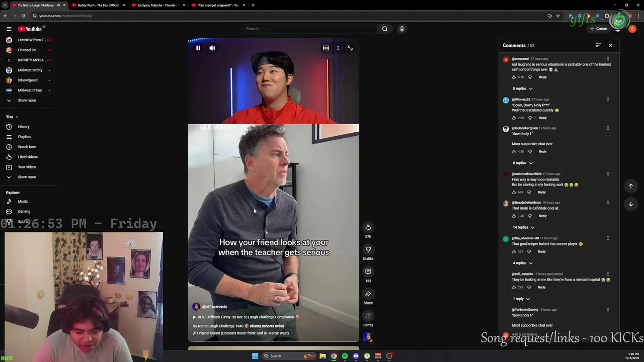Screen dimensions: 644x362
Task: Open the comments sort options
Action: click(x=598, y=45)
